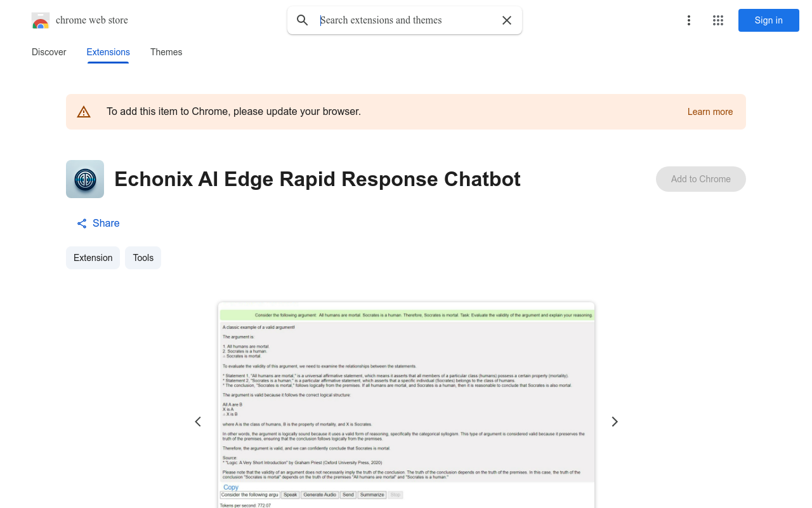The height and width of the screenshot is (508, 812).
Task: Focus the Search extensions and themes field
Action: 406,20
